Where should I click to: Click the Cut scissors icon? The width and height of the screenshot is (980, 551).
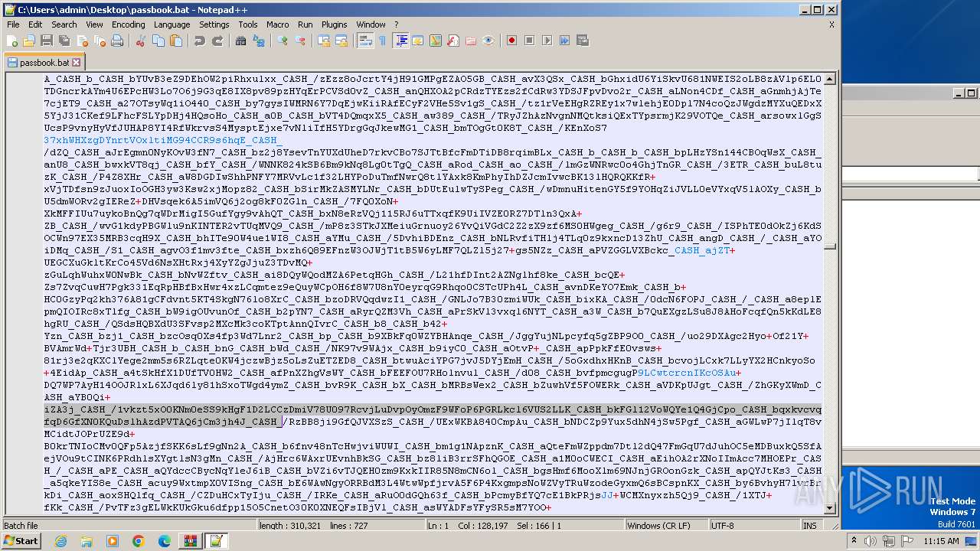pos(141,41)
